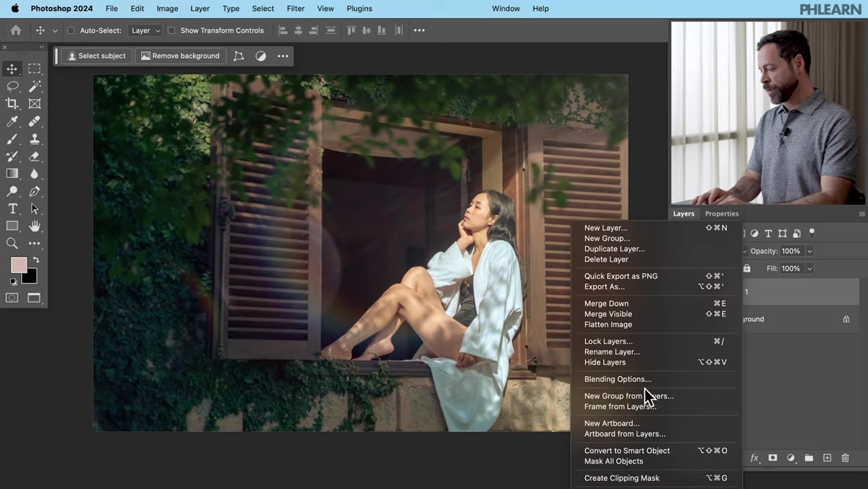Click the Remove background button
This screenshot has height=489, width=868.
tap(181, 56)
